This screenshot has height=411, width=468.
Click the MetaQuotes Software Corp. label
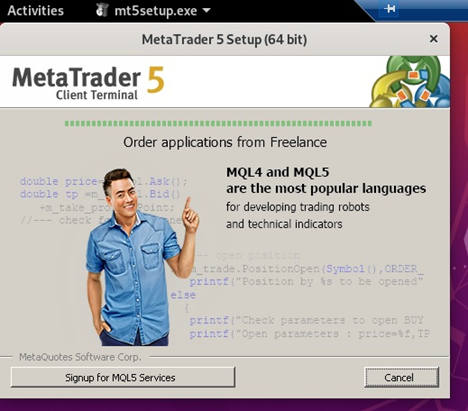point(80,357)
